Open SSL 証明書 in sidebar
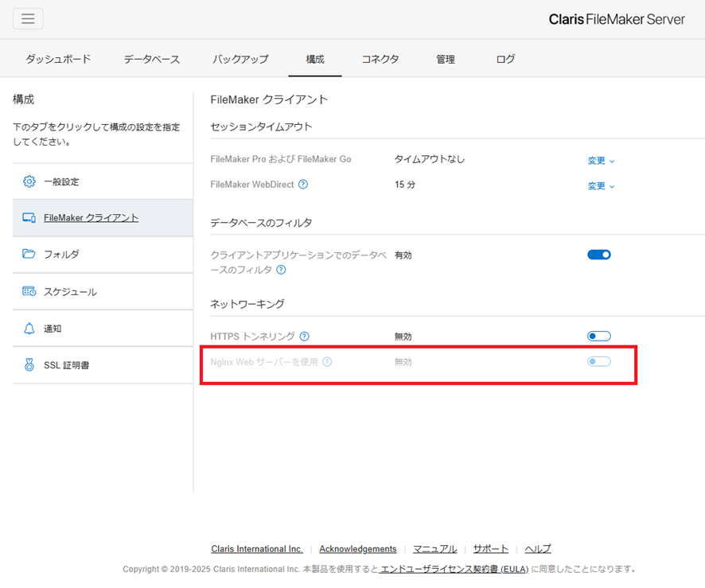This screenshot has width=705, height=588. point(103,365)
